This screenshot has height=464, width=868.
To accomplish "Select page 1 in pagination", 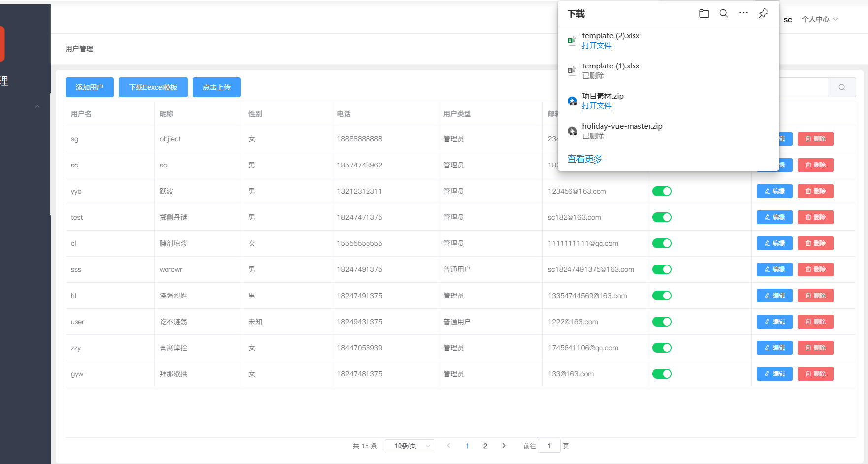I will 467,446.
